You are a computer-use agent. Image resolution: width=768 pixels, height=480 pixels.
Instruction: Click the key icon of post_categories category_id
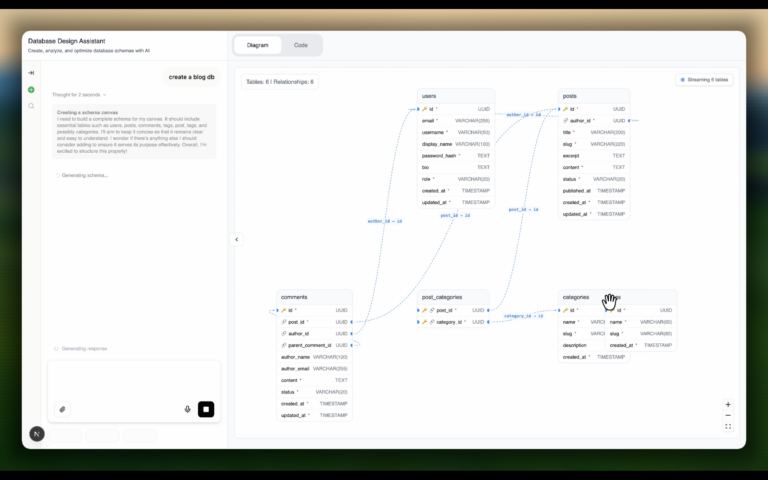point(425,322)
